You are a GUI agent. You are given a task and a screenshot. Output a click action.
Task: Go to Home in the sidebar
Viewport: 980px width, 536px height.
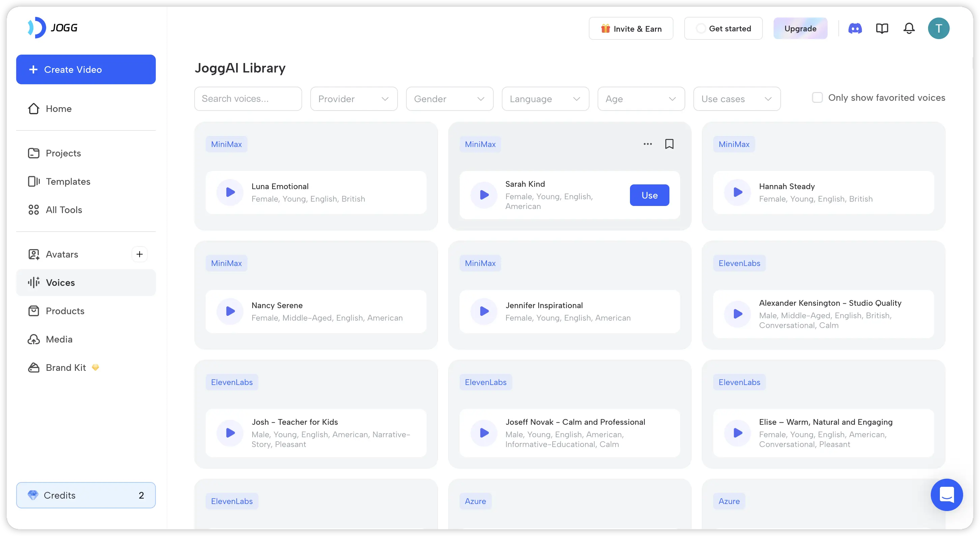tap(86, 109)
